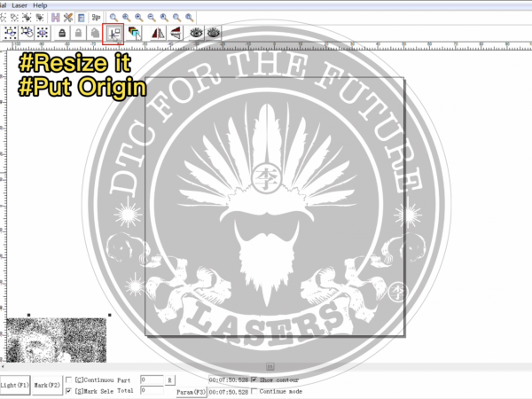Click the third dotted node tool icon
532x399 pixels.
tap(27, 18)
